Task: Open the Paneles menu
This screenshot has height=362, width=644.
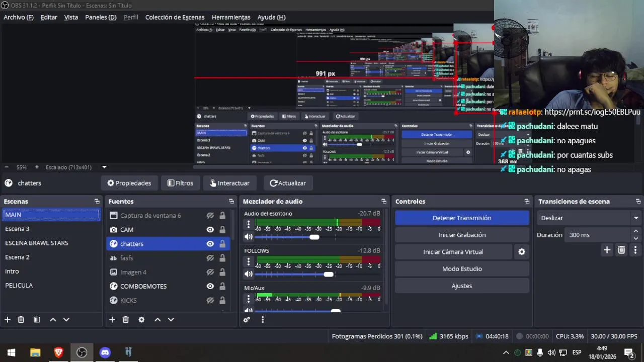Action: pyautogui.click(x=101, y=17)
